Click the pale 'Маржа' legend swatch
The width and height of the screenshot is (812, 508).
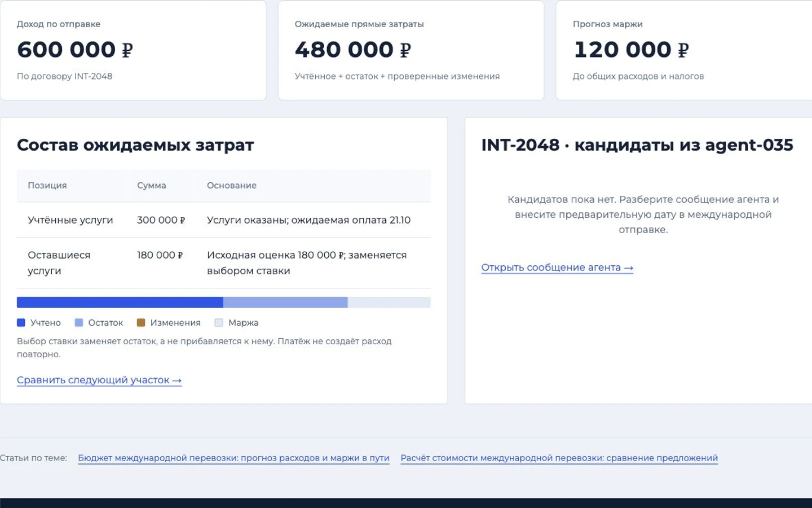tap(219, 323)
